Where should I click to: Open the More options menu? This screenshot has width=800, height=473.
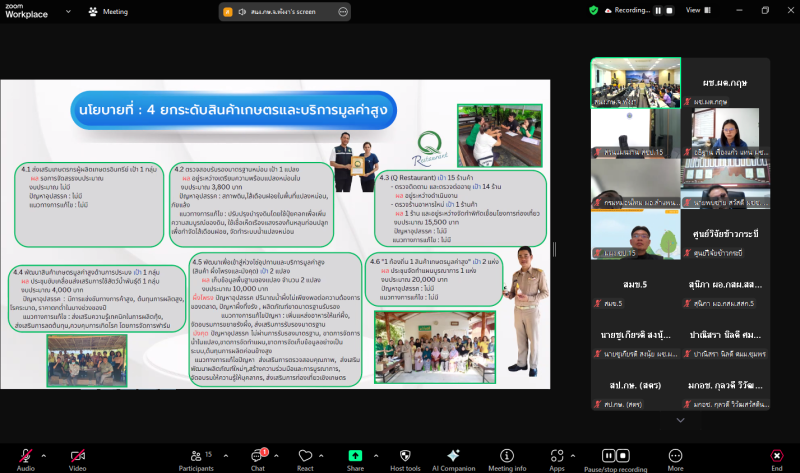pyautogui.click(x=676, y=454)
